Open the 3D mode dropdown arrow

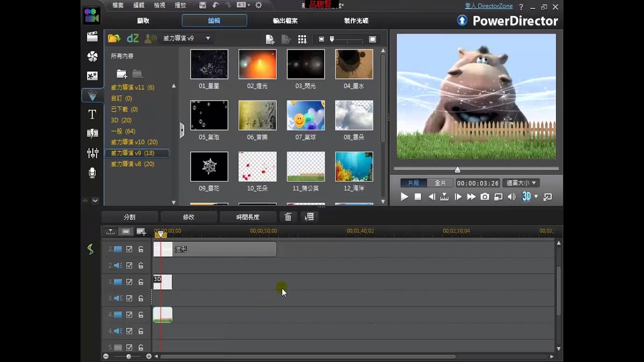[536, 197]
